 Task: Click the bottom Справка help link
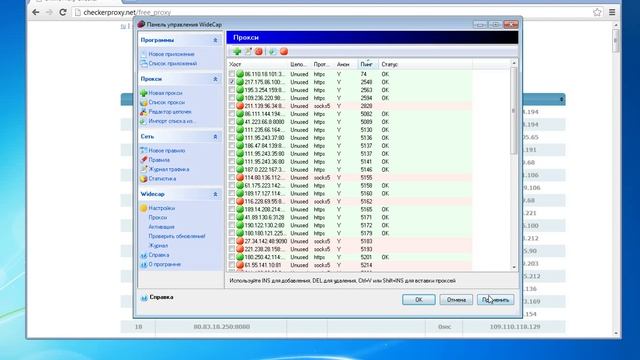point(161,297)
